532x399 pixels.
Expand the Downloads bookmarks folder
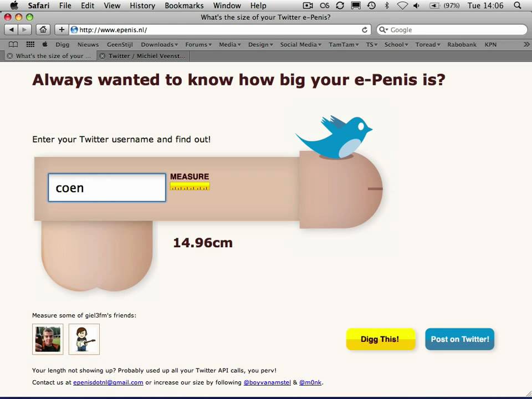tap(159, 44)
